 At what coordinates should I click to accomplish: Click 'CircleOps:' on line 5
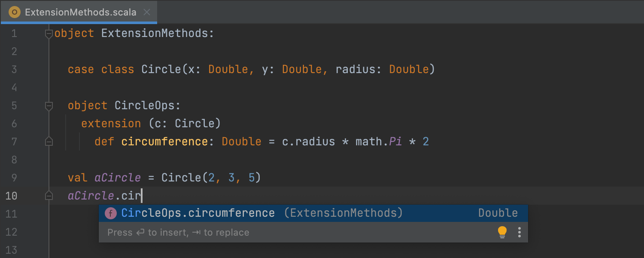(148, 106)
